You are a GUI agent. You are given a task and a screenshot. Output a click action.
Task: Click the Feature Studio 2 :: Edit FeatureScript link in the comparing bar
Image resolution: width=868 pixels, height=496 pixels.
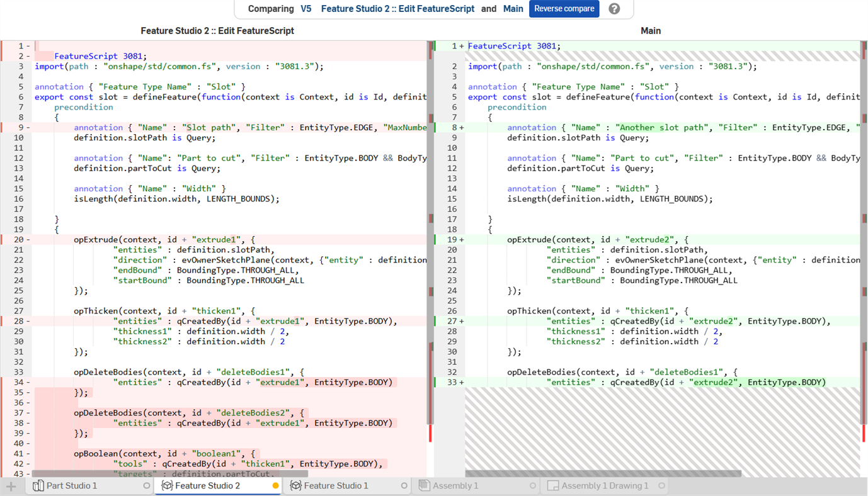(397, 9)
